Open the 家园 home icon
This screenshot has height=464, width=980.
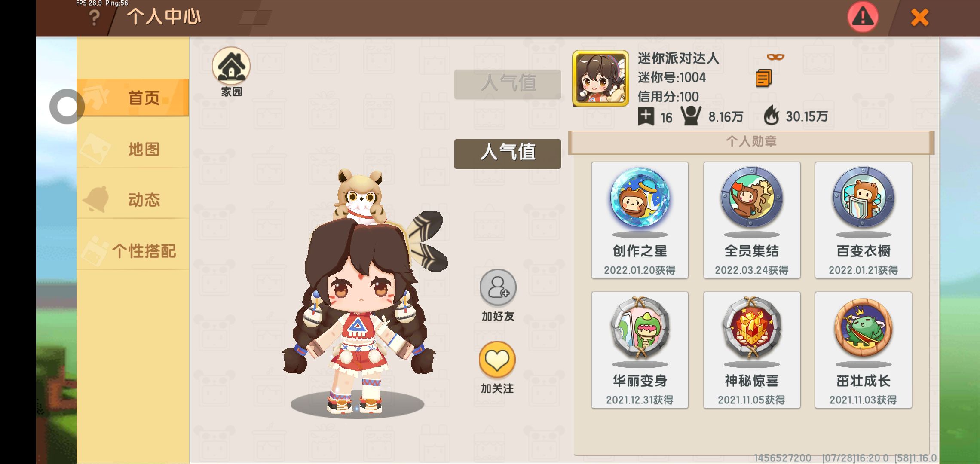tap(231, 66)
